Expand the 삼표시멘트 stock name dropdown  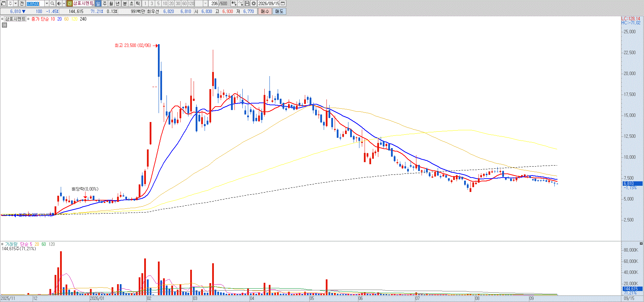tap(92, 5)
